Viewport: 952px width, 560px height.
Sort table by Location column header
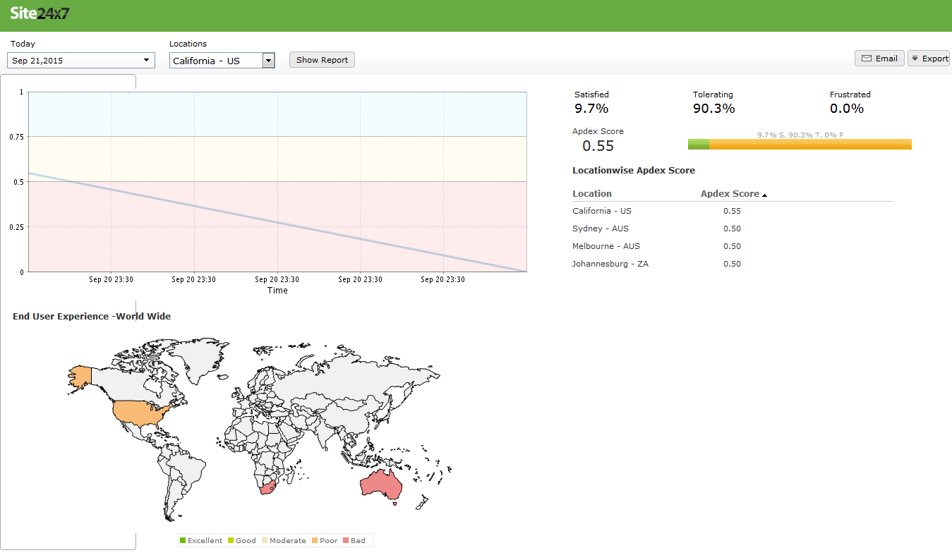[592, 194]
